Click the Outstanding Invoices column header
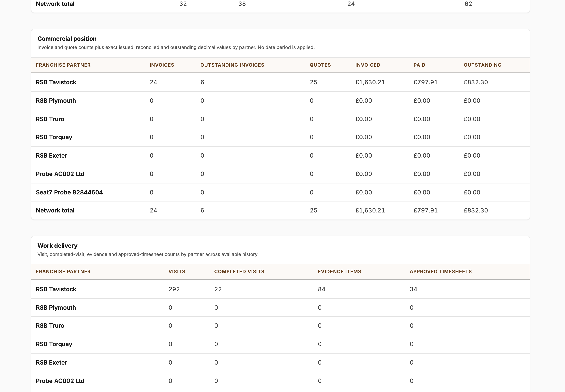Screen dimensions: 565x392 tap(232, 65)
